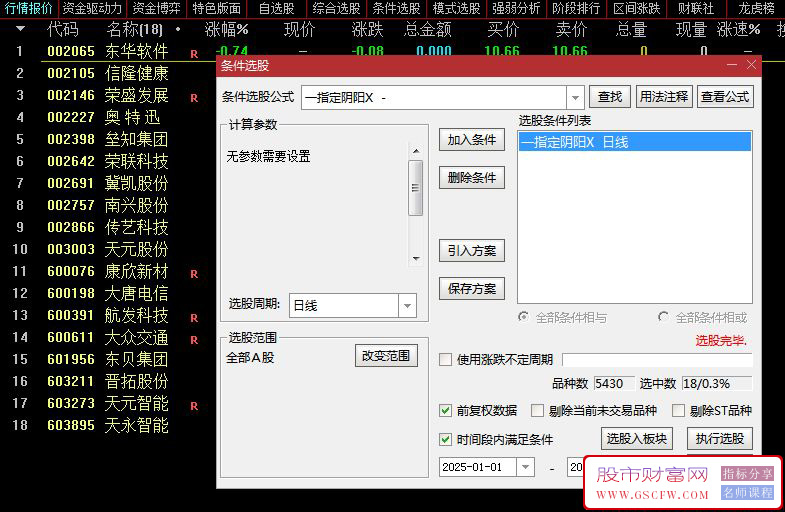This screenshot has width=785, height=512.
Task: Select stock row 600198 大唐电信
Action: (108, 294)
